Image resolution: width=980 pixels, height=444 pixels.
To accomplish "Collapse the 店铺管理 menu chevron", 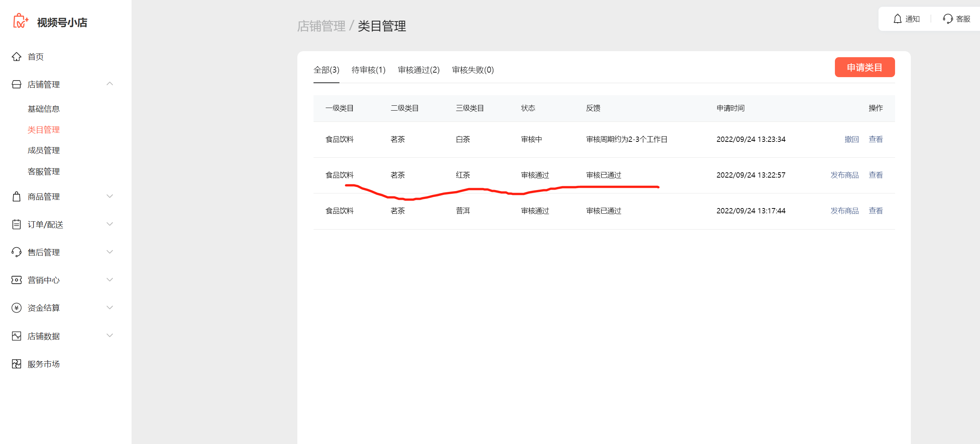I will click(x=109, y=84).
